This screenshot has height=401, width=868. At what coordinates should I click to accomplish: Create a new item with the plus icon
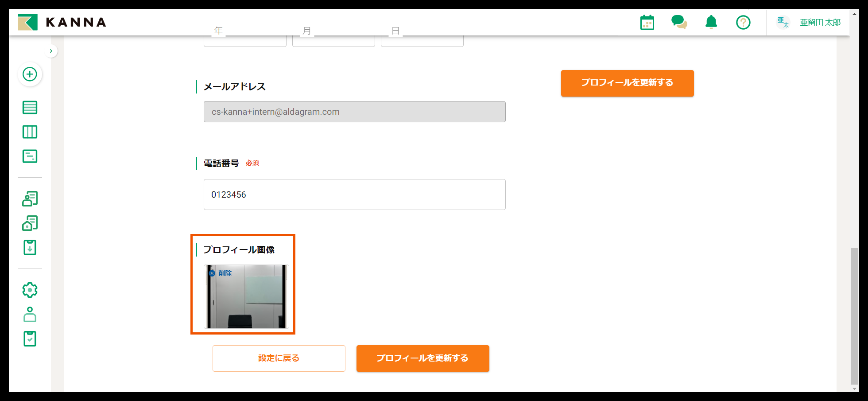click(30, 74)
